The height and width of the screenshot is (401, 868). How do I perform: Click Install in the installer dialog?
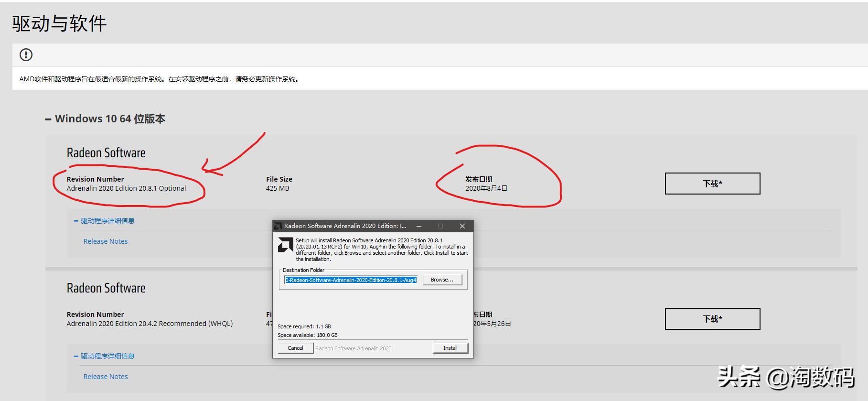pyautogui.click(x=450, y=348)
